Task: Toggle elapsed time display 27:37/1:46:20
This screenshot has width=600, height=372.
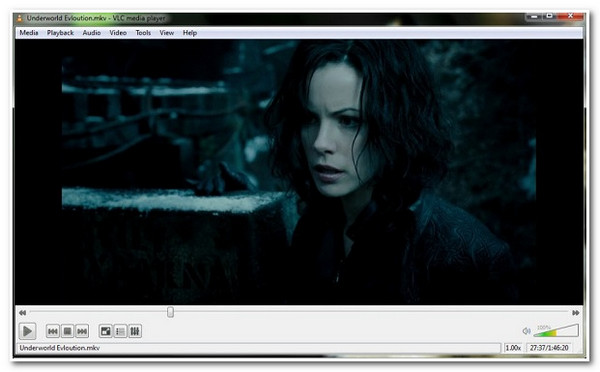Action: 549,348
